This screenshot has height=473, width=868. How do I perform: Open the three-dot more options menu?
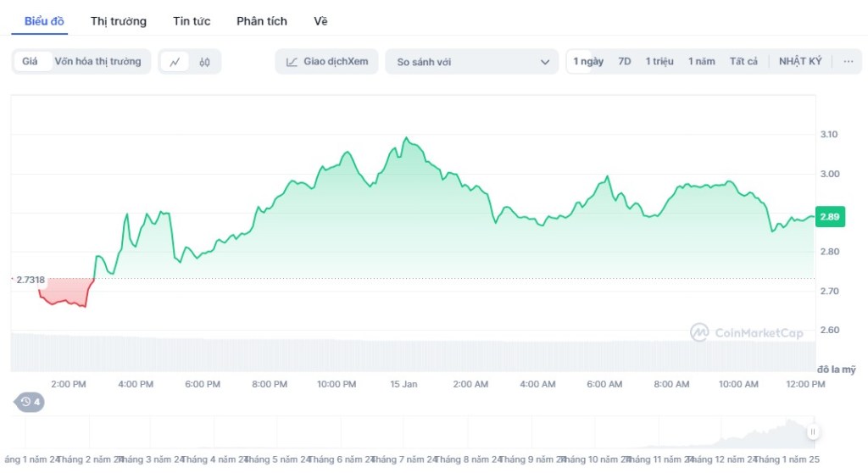click(847, 62)
